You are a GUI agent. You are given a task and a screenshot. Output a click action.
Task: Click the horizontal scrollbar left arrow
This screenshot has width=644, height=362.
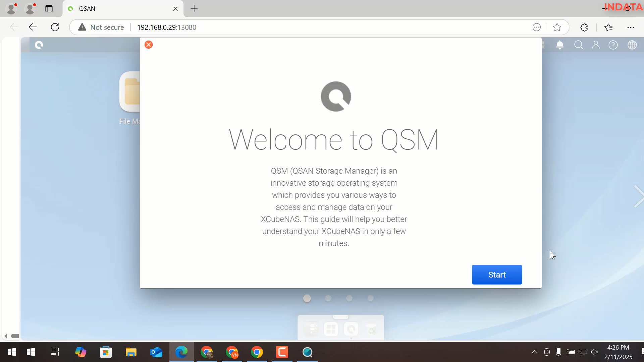click(x=6, y=336)
